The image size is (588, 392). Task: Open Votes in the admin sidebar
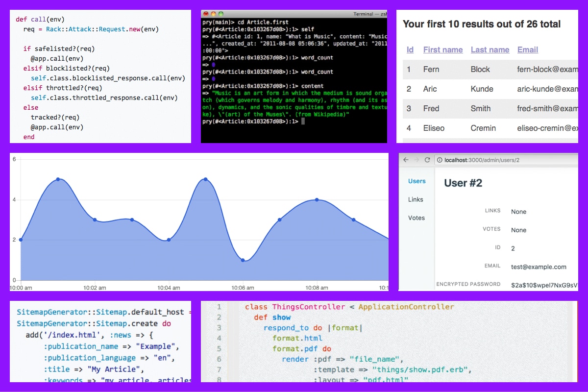[416, 218]
